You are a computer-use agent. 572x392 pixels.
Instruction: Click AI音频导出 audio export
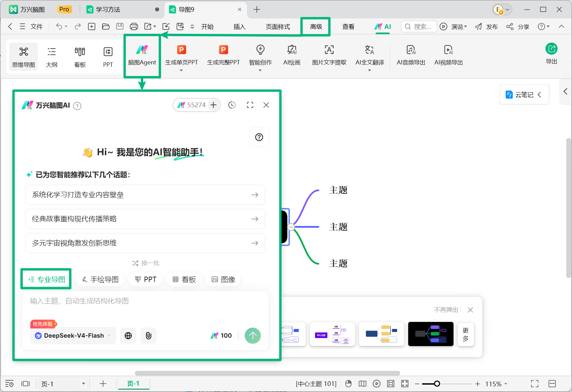(411, 56)
